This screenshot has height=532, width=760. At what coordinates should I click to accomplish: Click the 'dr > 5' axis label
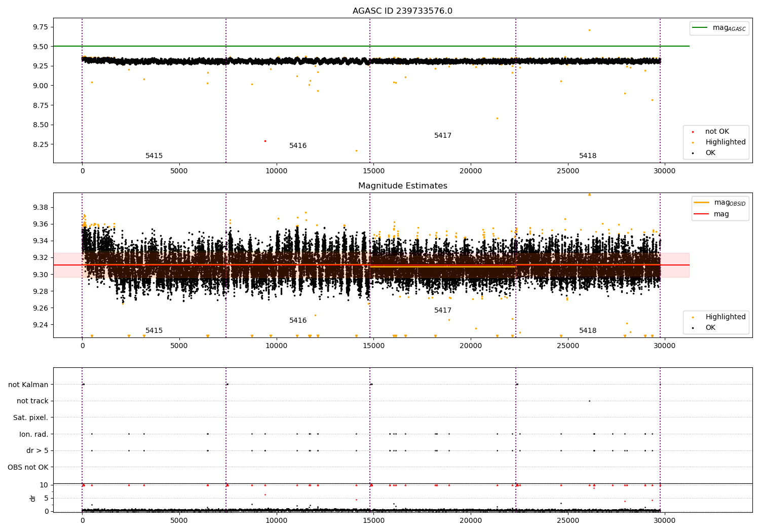37,450
